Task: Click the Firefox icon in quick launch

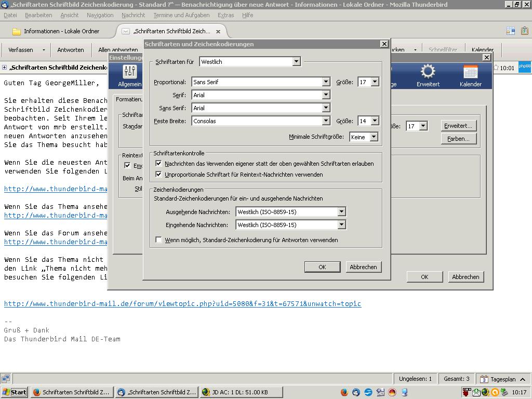Action: pos(344,392)
